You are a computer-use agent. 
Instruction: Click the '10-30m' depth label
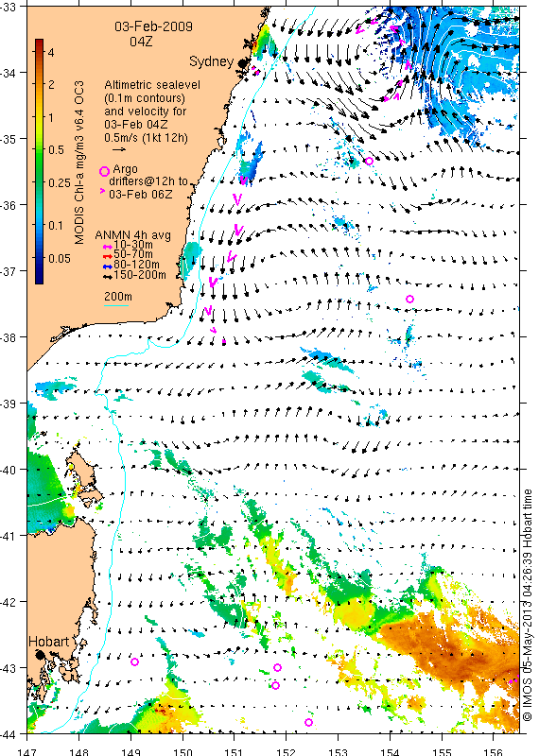tap(133, 245)
